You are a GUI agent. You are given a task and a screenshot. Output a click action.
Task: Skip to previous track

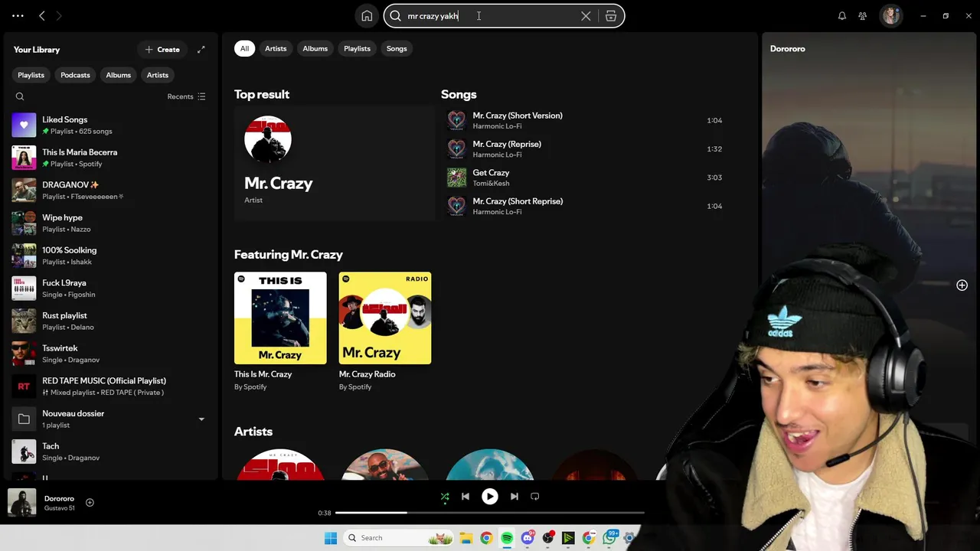pos(465,497)
